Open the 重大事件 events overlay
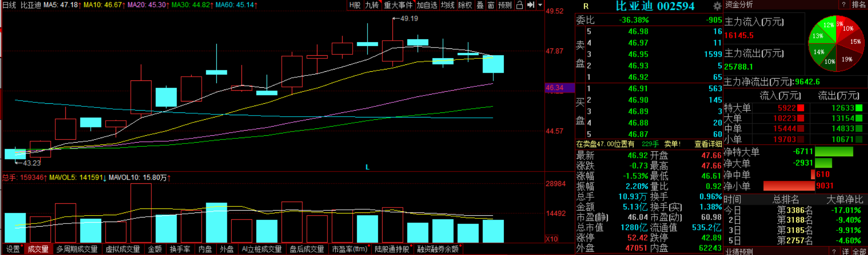The width and height of the screenshot is (868, 255). 398,5
